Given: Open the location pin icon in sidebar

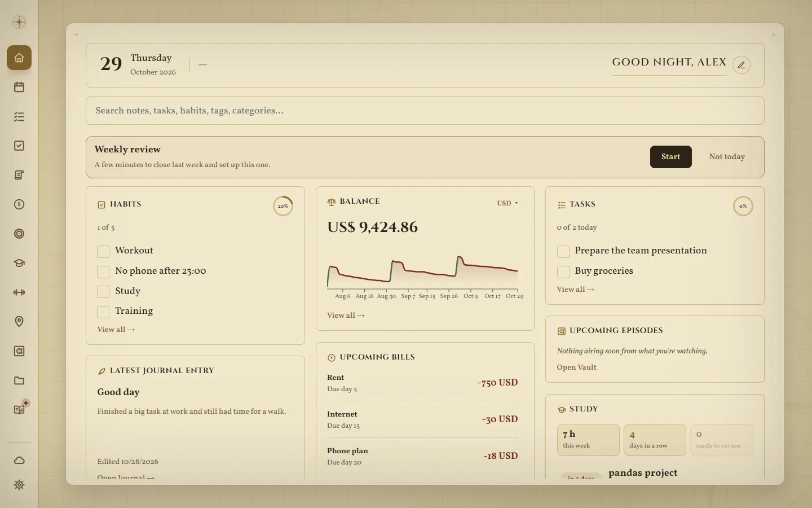Looking at the screenshot, I should (x=19, y=322).
